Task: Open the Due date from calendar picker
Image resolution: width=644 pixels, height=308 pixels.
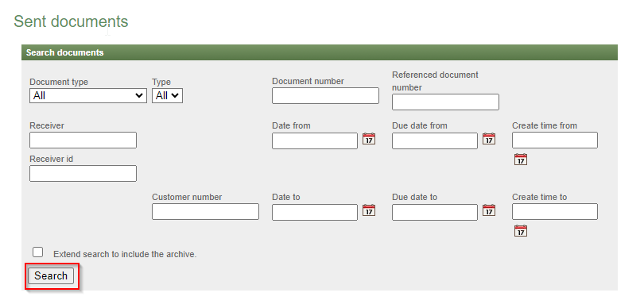Action: pyautogui.click(x=489, y=139)
